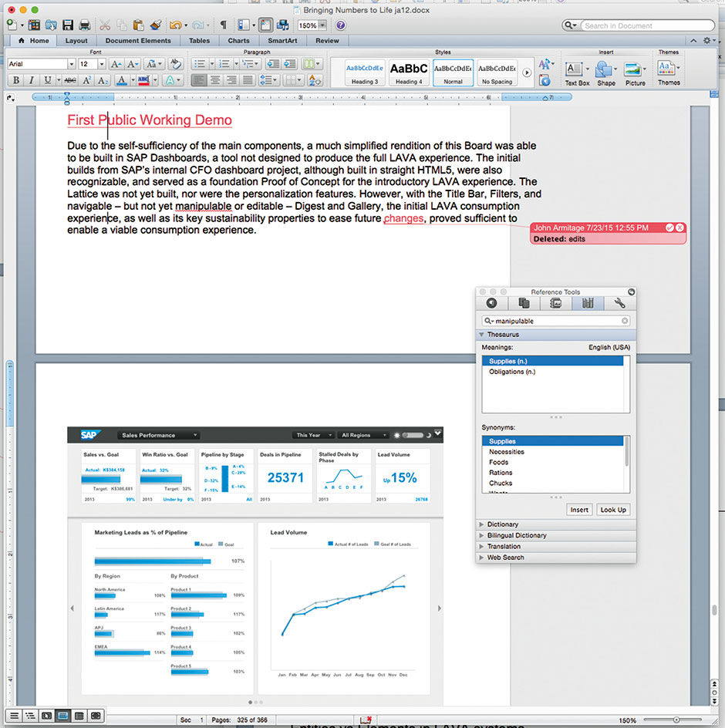Clear the manipulable search field
The image size is (725, 728).
[625, 321]
